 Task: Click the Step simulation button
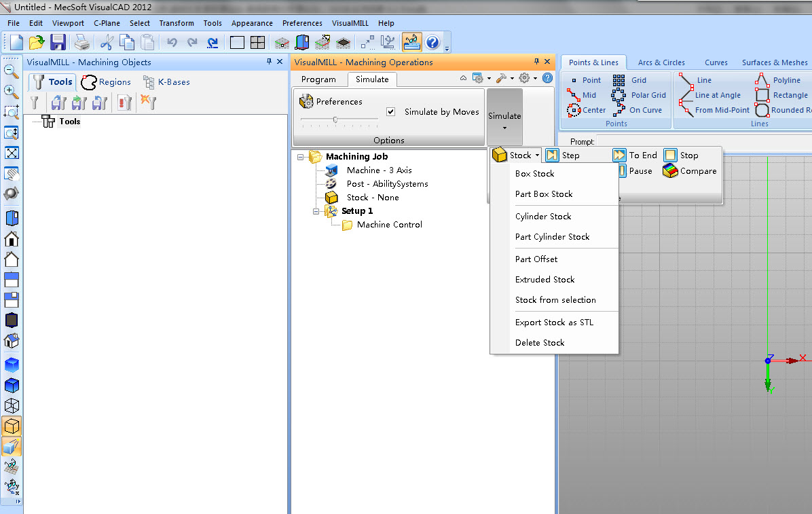563,155
